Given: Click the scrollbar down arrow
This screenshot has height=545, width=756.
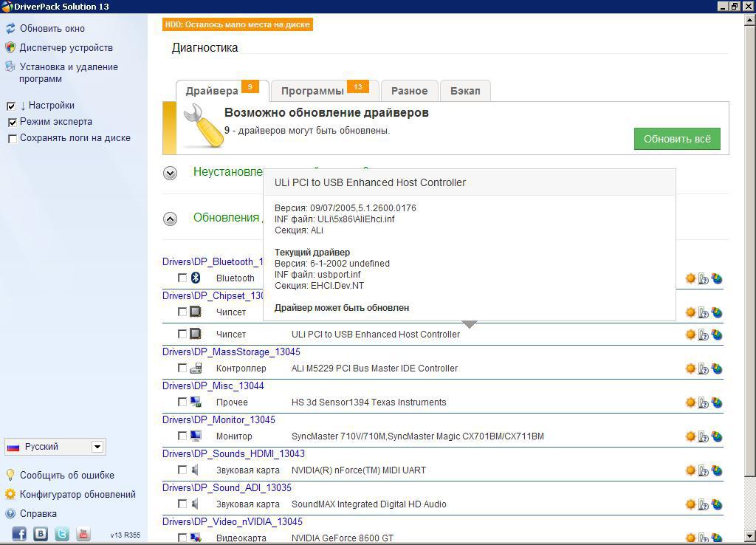Looking at the screenshot, I should [750, 536].
